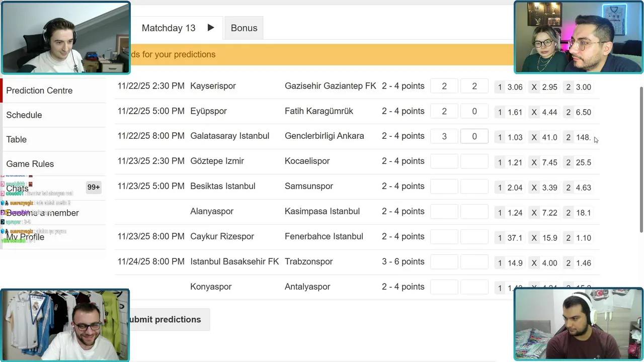Click Submit predictions button
Screen dimensions: 644x362
[165, 320]
